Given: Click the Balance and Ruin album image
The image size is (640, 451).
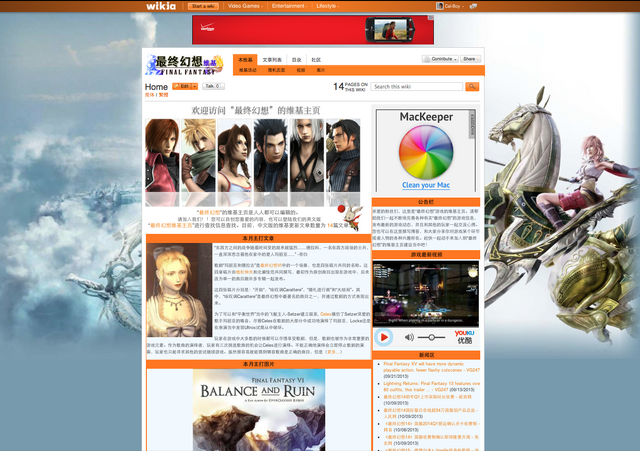Looking at the screenshot, I should (259, 410).
